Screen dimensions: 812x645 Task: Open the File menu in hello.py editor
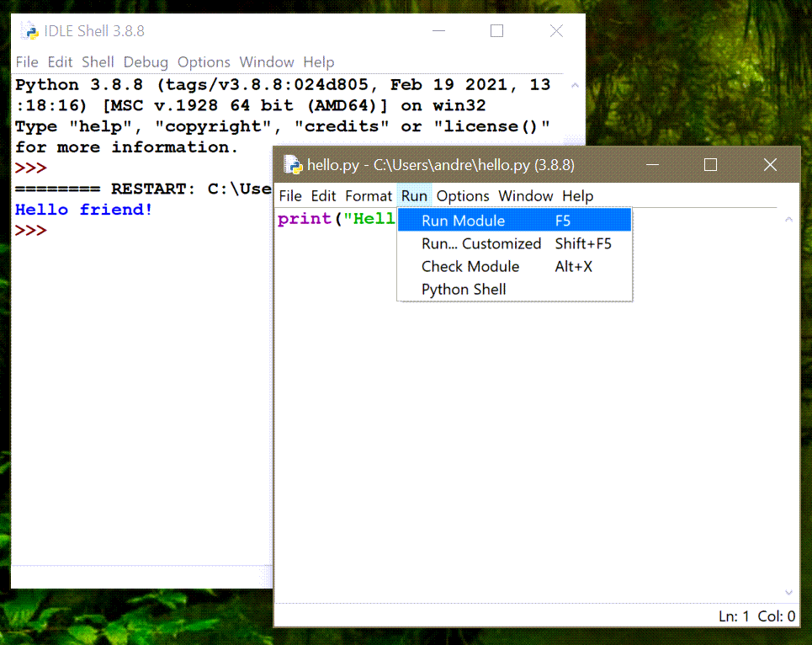pos(289,196)
